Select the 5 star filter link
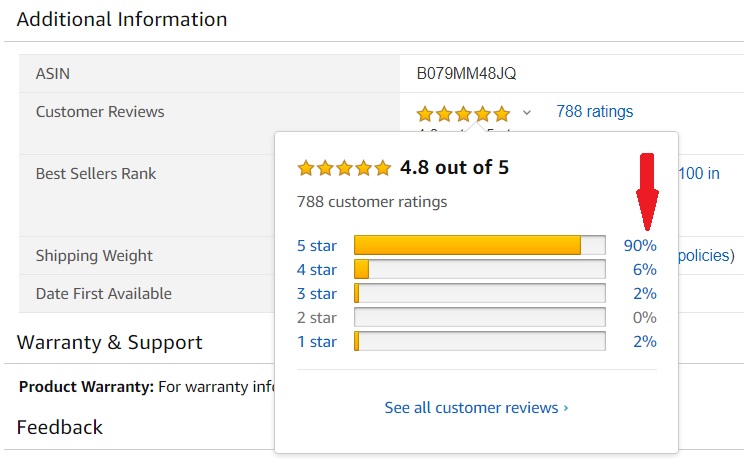The width and height of the screenshot is (754, 462). point(316,246)
